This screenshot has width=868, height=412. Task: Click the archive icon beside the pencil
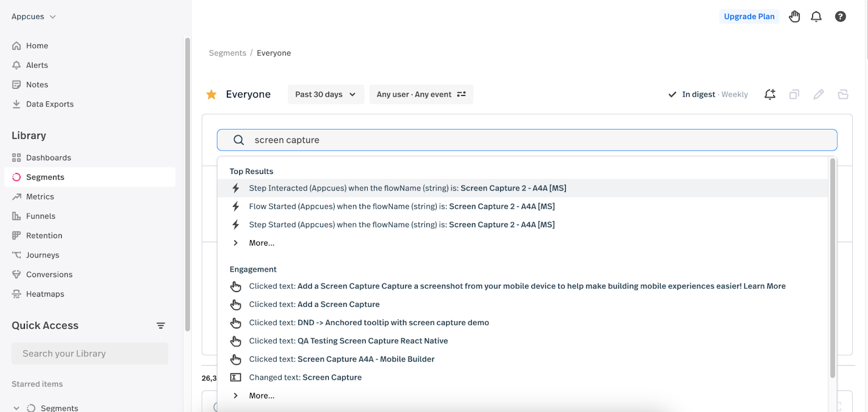pos(843,94)
